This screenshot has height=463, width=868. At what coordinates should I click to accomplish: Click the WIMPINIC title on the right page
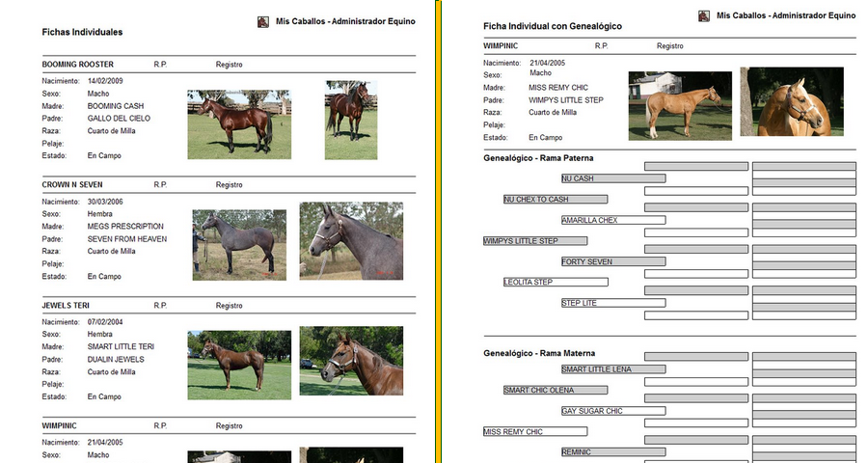[x=501, y=46]
